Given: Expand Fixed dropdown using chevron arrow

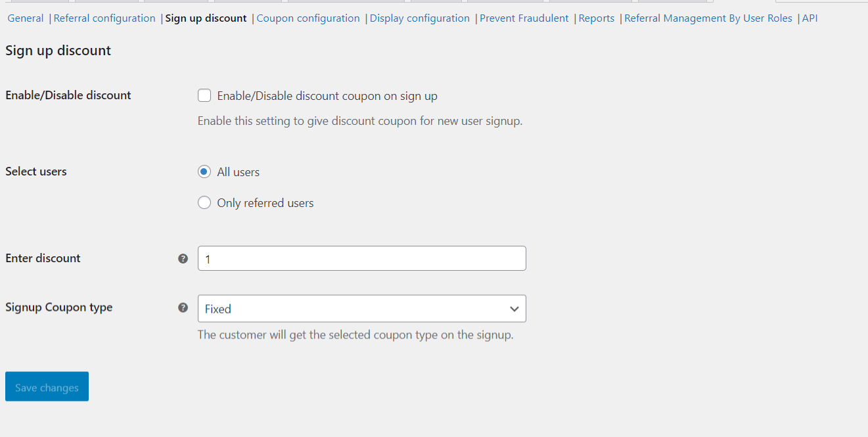Looking at the screenshot, I should coord(514,309).
